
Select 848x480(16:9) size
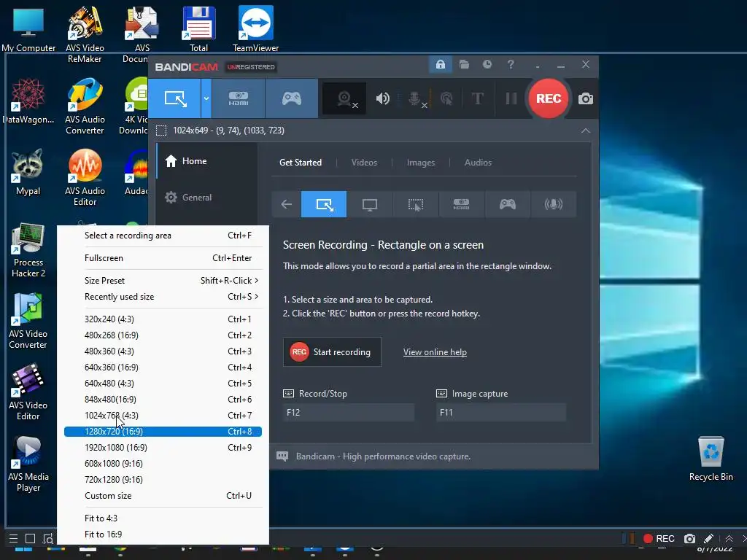163,399
